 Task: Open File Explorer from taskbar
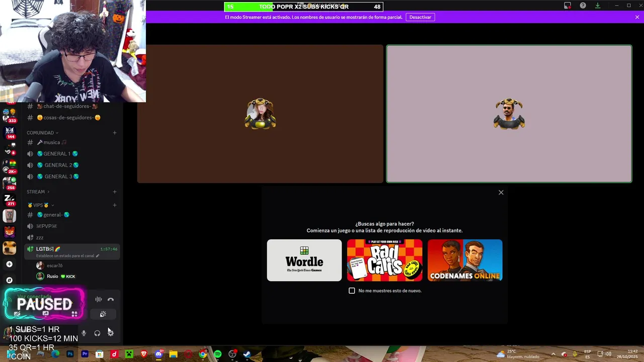click(x=173, y=354)
